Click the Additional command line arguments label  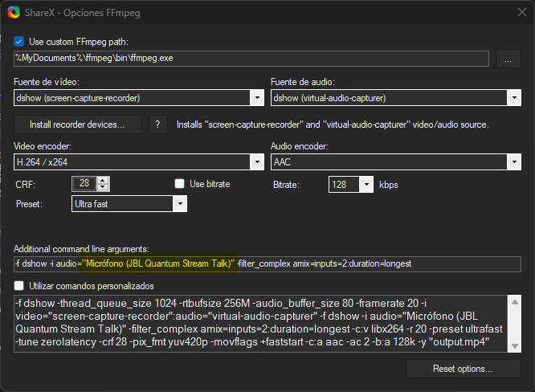82,249
